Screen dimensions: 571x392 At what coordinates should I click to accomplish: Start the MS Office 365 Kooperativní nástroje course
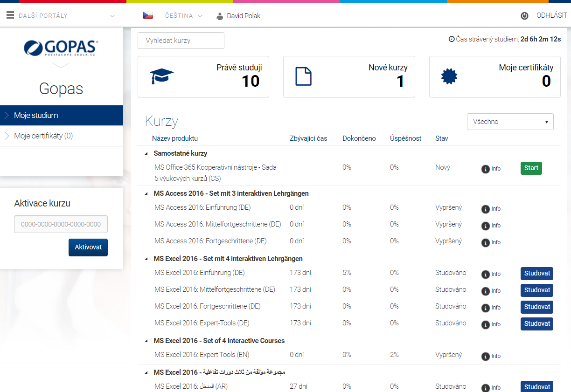pos(531,168)
